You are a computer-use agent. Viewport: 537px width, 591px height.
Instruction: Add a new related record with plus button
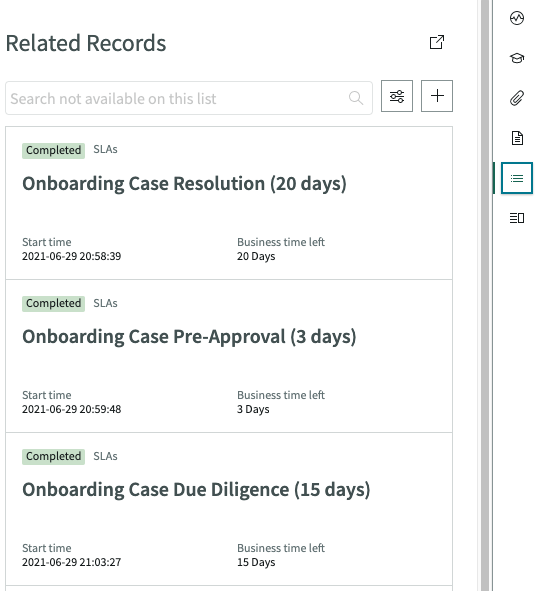click(437, 96)
